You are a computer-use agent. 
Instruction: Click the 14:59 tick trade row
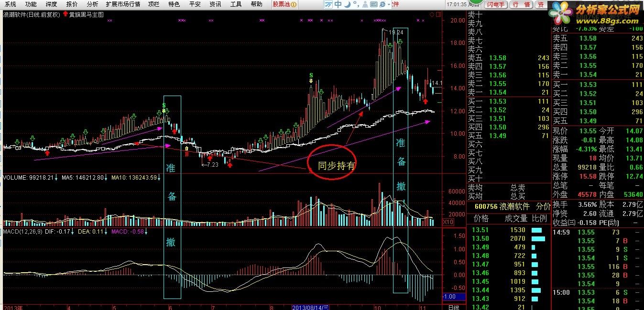(x=598, y=233)
